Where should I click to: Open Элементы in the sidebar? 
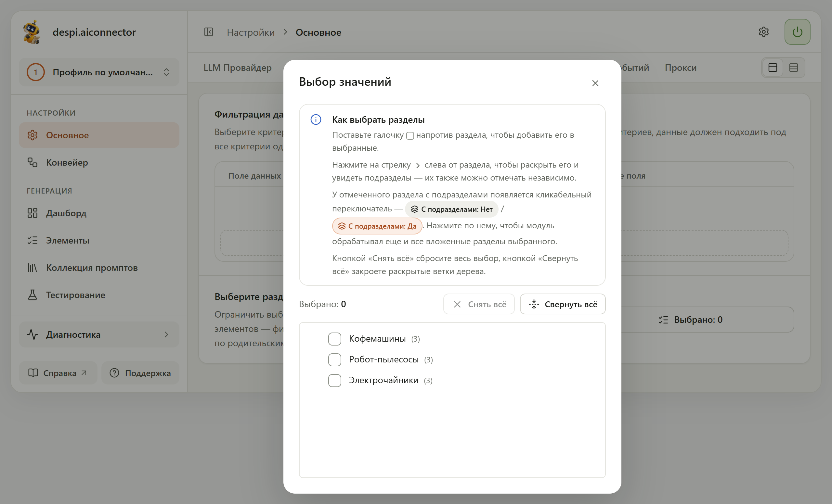coord(99,241)
